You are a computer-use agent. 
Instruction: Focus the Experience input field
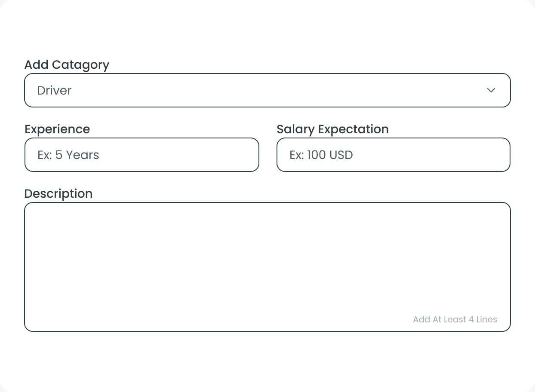142,155
